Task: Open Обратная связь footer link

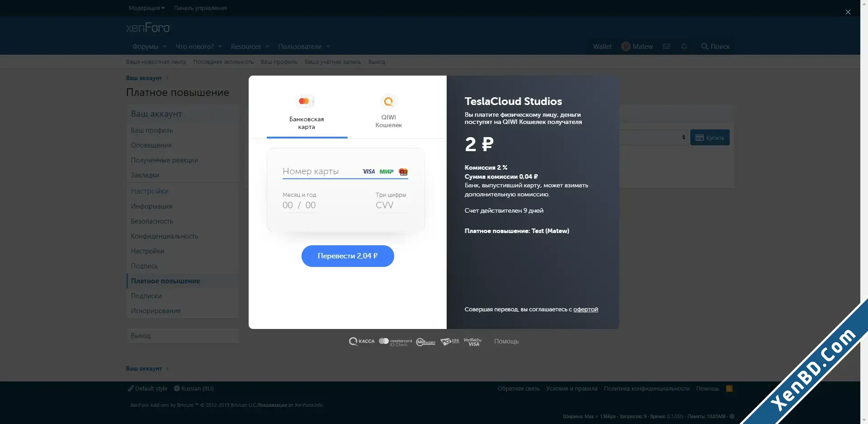Action: tap(519, 389)
